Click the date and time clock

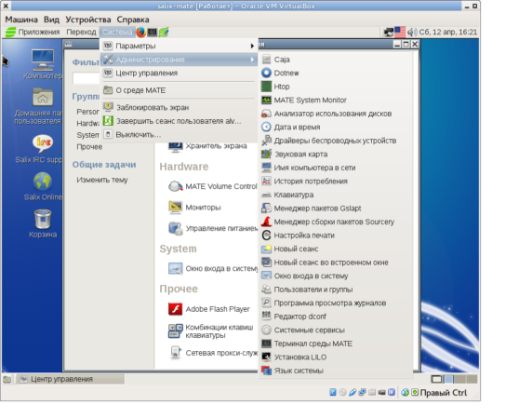tap(448, 33)
